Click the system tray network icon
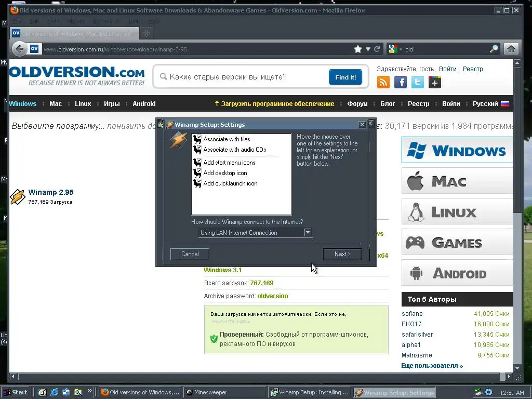Viewport: 532px width, 399px height. coord(478,392)
